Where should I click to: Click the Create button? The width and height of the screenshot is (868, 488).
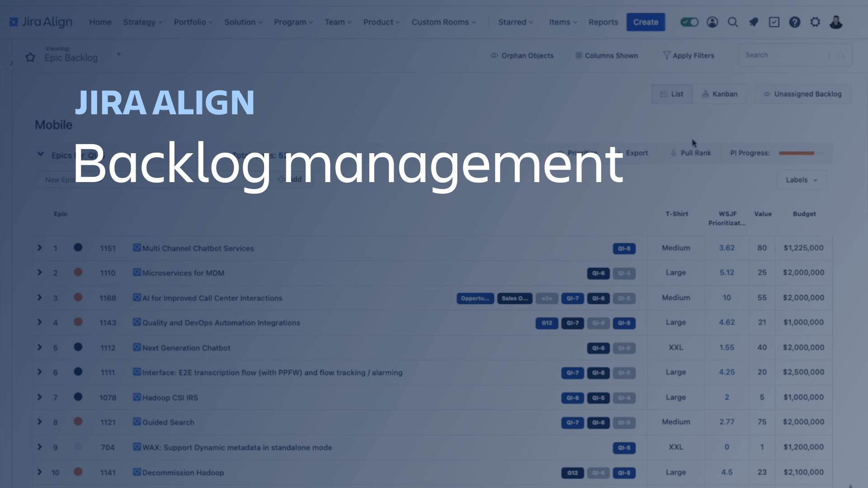646,22
